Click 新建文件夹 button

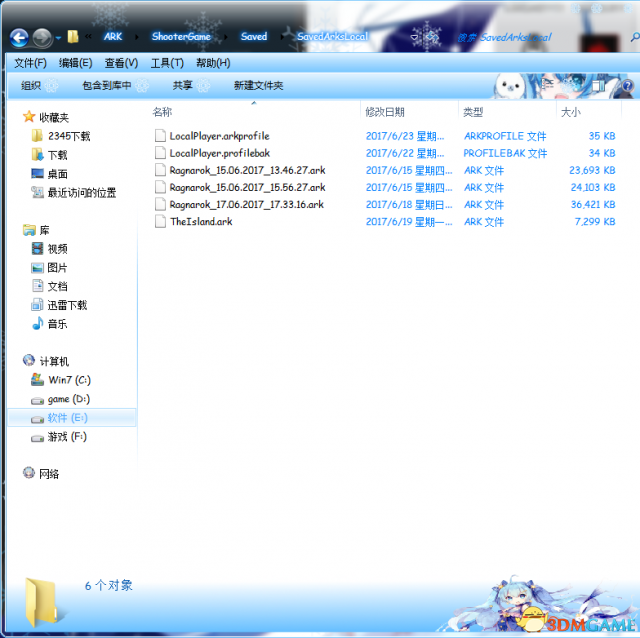[x=258, y=86]
